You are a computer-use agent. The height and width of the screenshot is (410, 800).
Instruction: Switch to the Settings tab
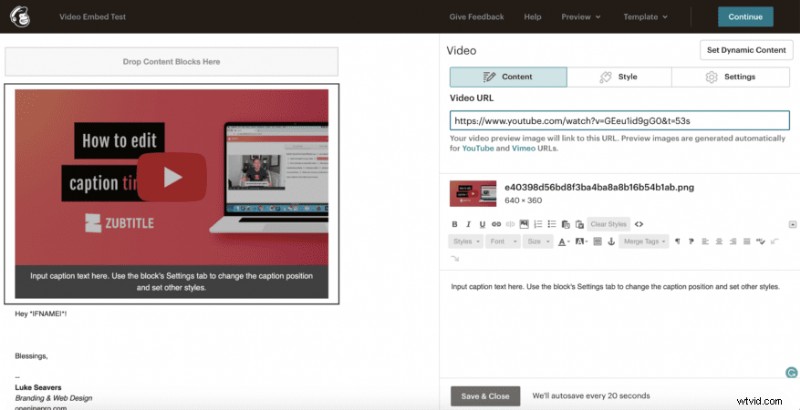click(731, 77)
